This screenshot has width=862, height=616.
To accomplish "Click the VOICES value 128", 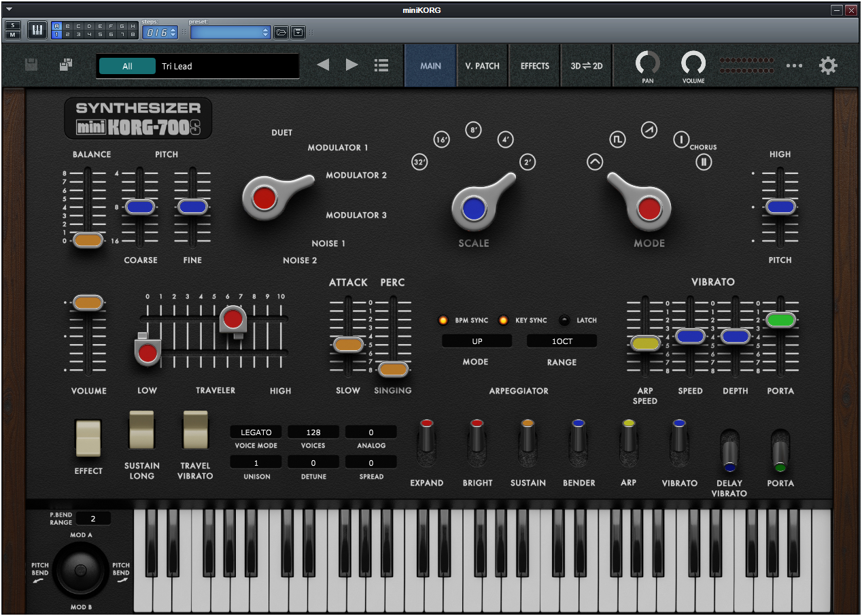I will click(313, 432).
